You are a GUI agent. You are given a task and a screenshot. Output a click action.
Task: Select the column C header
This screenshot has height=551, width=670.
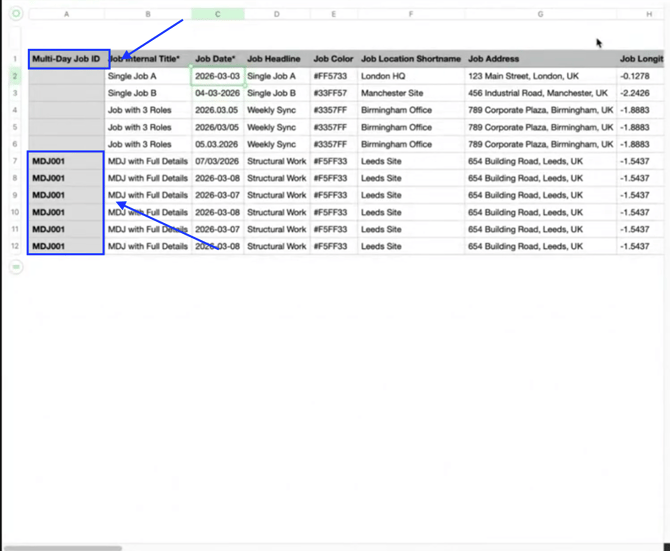click(217, 14)
